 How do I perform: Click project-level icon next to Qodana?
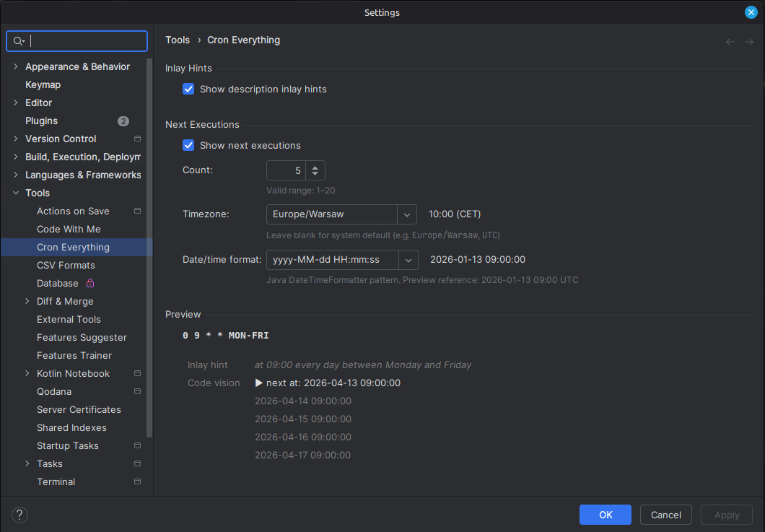tap(138, 391)
